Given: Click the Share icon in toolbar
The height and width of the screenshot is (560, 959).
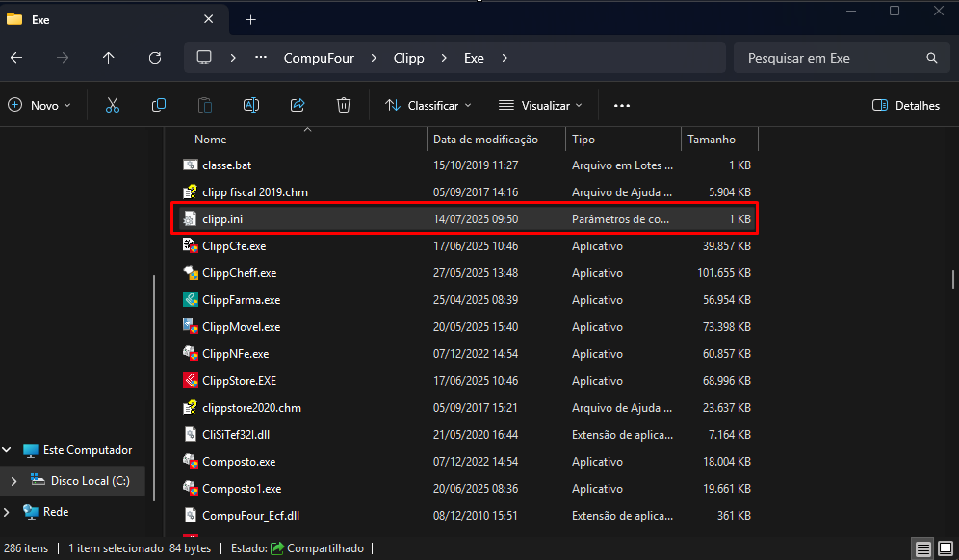Looking at the screenshot, I should (298, 105).
